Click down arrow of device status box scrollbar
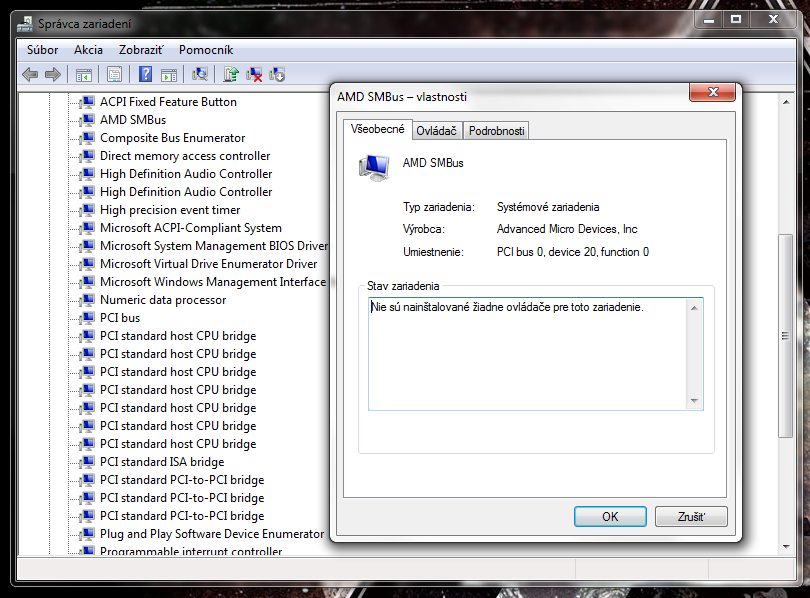 point(694,401)
